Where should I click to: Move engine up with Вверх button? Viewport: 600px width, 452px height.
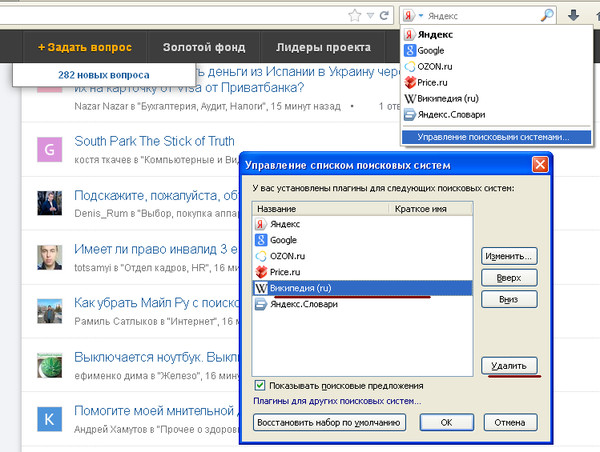pyautogui.click(x=509, y=277)
